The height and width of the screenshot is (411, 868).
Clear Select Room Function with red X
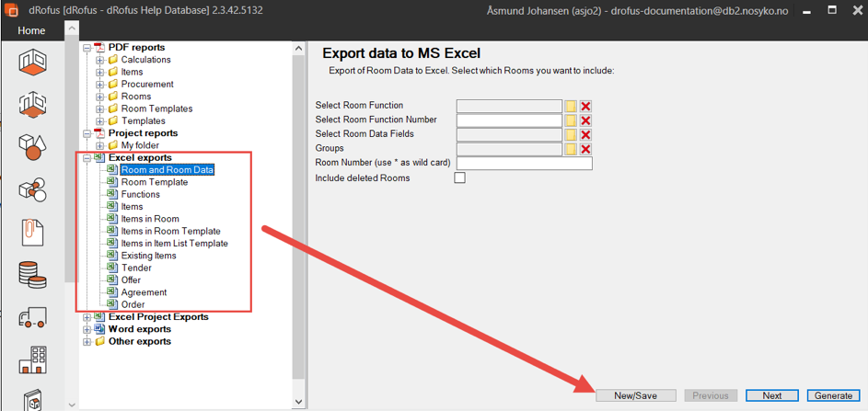pos(585,107)
